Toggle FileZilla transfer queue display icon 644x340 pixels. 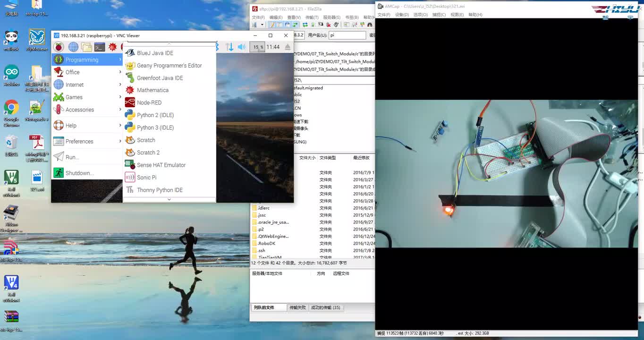[295, 25]
